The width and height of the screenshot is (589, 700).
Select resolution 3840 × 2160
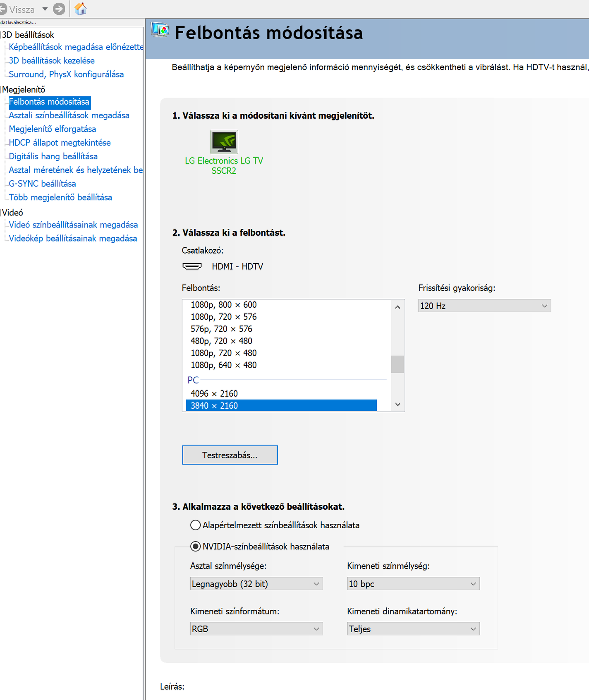pyautogui.click(x=281, y=405)
